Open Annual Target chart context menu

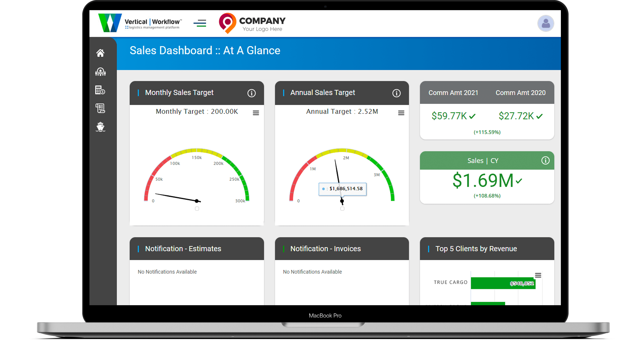[x=401, y=113]
